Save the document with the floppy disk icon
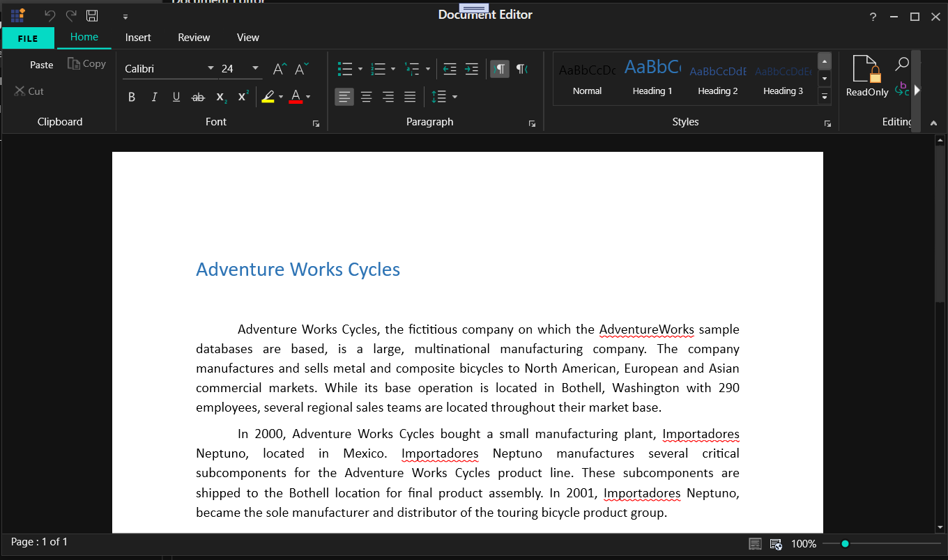 click(92, 15)
